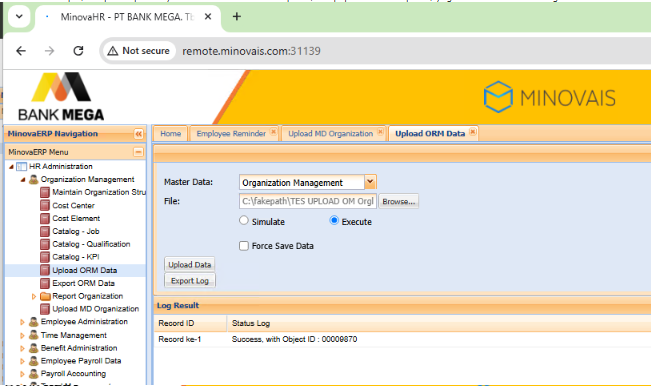Open a new browser tab
Screen dimensions: 651x386
[237, 17]
